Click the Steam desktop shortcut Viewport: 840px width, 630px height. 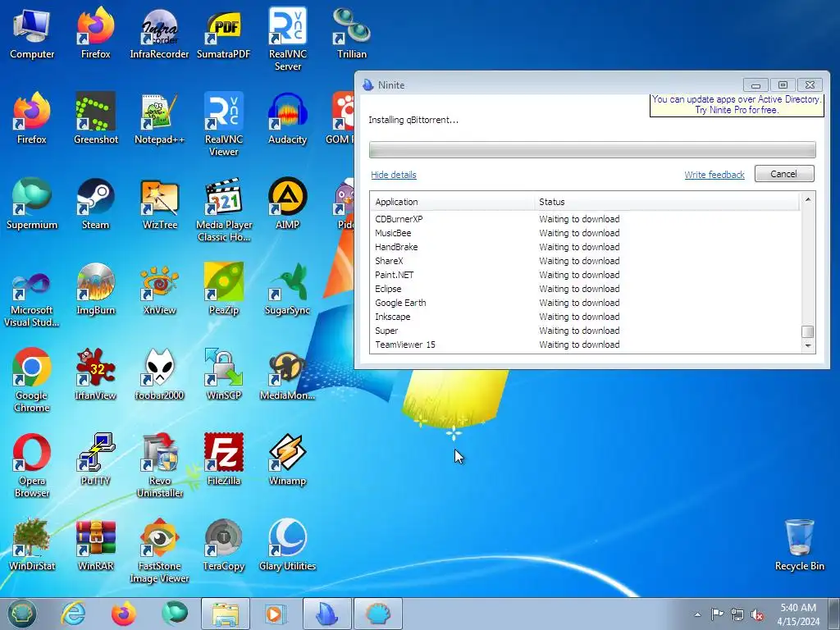(96, 204)
